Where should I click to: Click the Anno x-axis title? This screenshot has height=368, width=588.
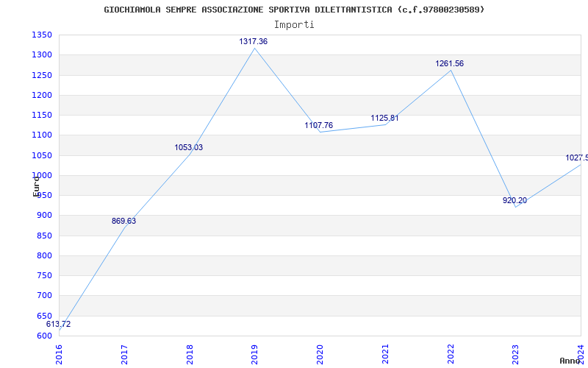tap(570, 361)
